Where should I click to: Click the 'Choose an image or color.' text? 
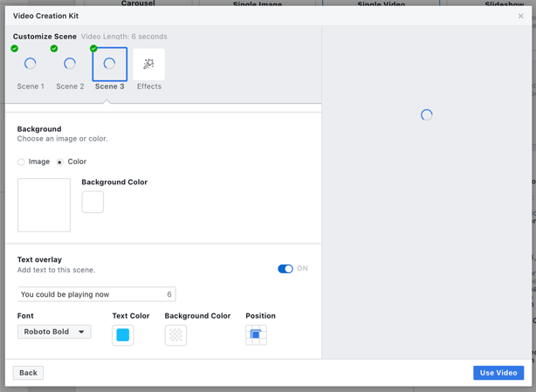(63, 139)
